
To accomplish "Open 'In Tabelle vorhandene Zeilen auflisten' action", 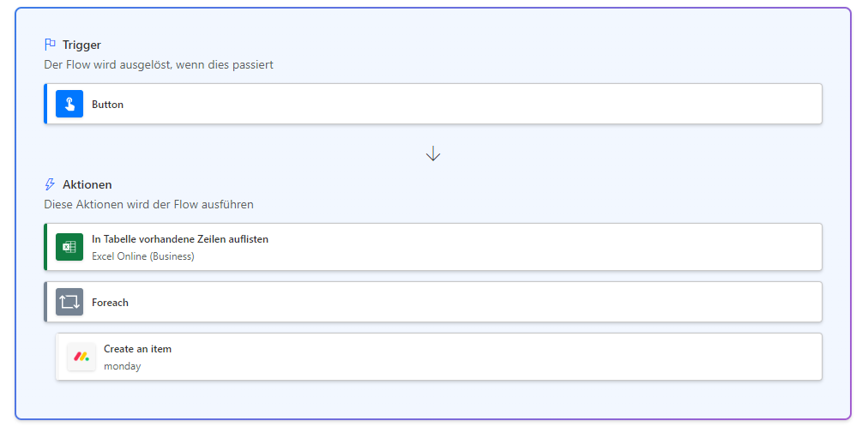I will [x=180, y=239].
